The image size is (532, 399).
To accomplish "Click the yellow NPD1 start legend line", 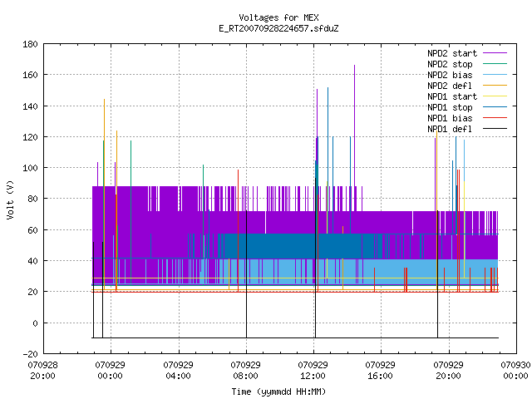I will 495,96.
